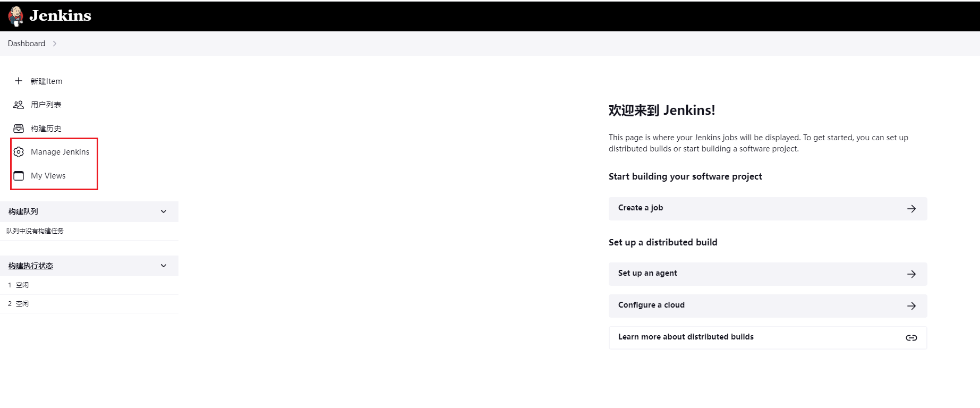The width and height of the screenshot is (980, 408).
Task: Open Learn more about distributed builds
Action: [768, 338]
